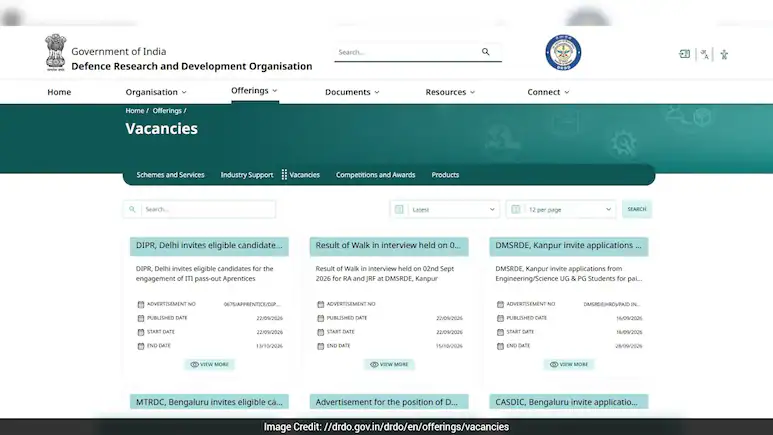Screen dimensions: 773x435
Task: Click 'DIPR, Delhi invites eligible candidates for the' description
Action: pyautogui.click(x=204, y=269)
